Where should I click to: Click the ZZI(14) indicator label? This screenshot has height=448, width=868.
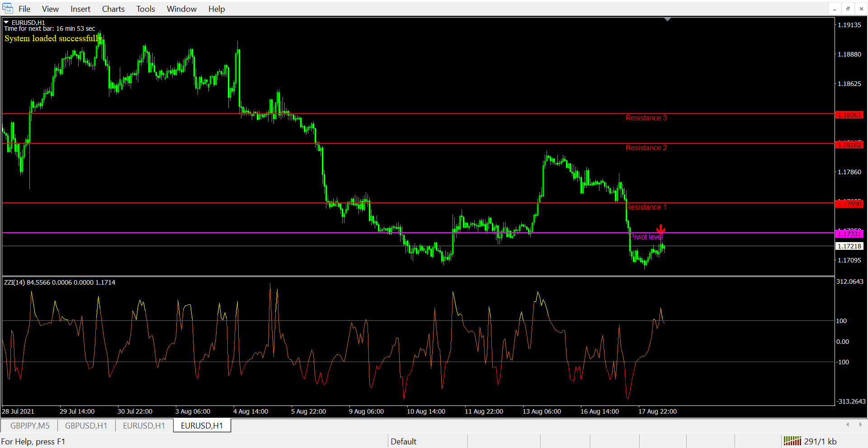(x=59, y=282)
